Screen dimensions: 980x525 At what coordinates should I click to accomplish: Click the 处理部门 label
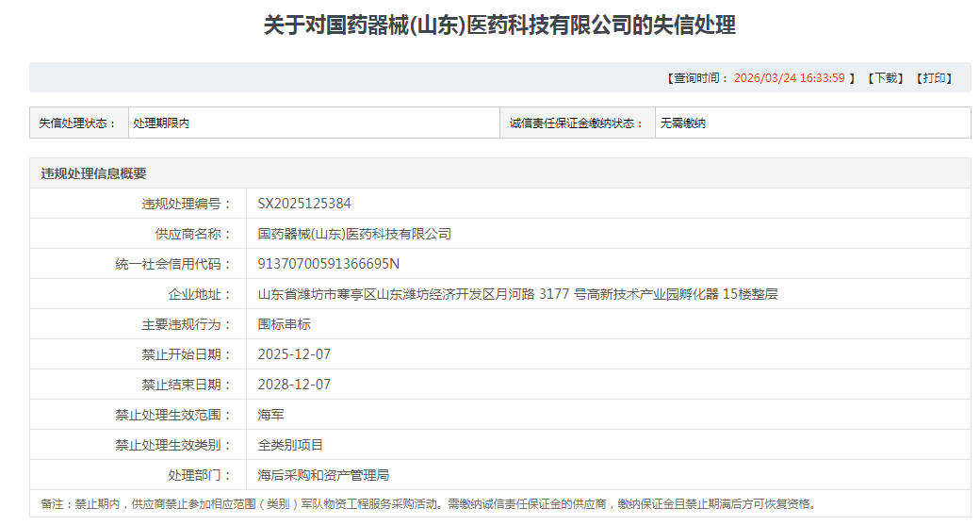pos(200,476)
